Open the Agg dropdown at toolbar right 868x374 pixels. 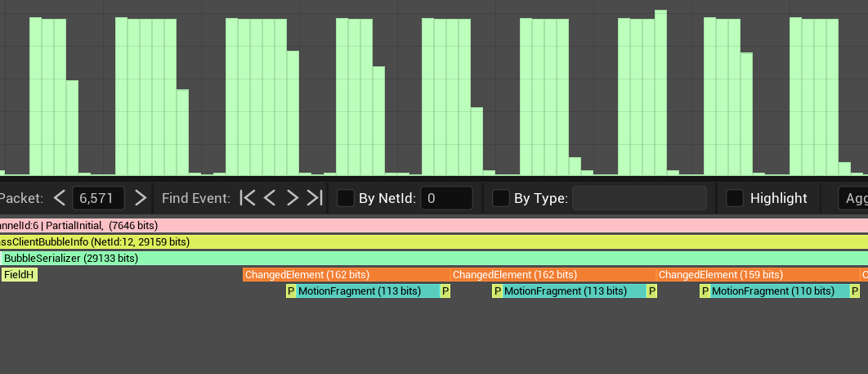[x=853, y=198]
